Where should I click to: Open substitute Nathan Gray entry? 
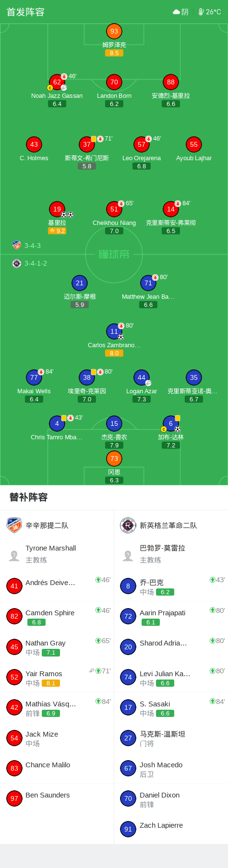click(57, 647)
